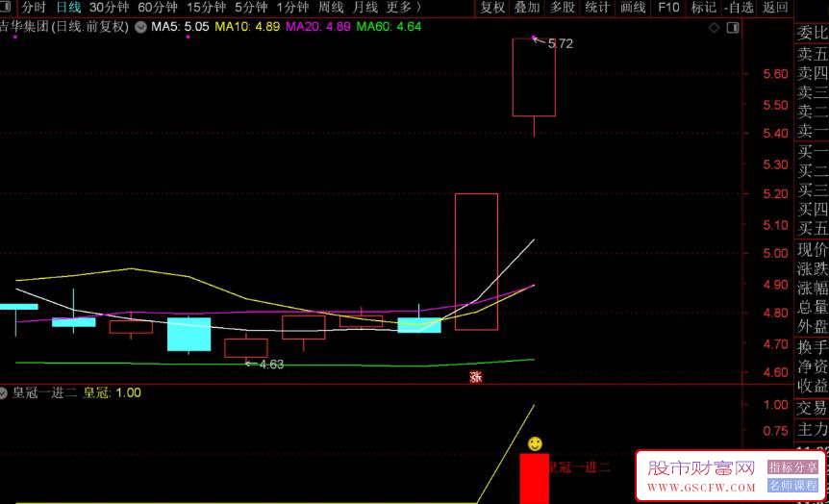The height and width of the screenshot is (504, 829).
Task: Click the 收益 earnings row
Action: pos(812,386)
